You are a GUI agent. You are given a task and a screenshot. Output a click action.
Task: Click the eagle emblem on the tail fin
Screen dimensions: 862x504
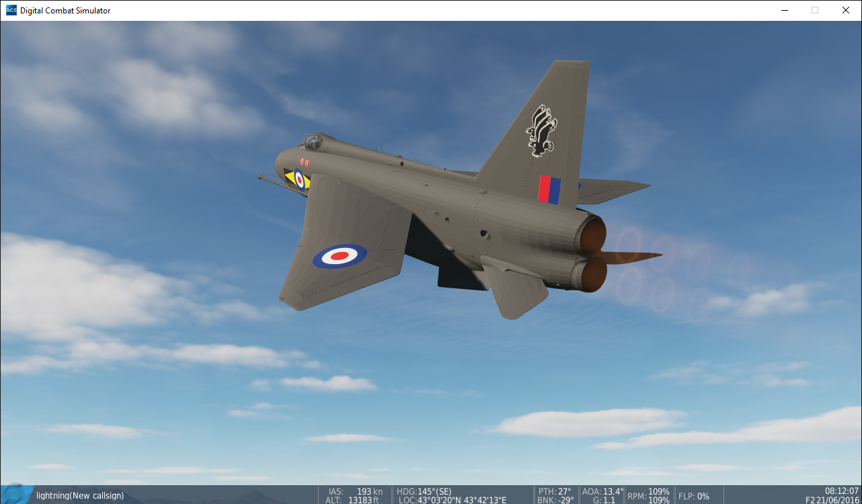541,131
